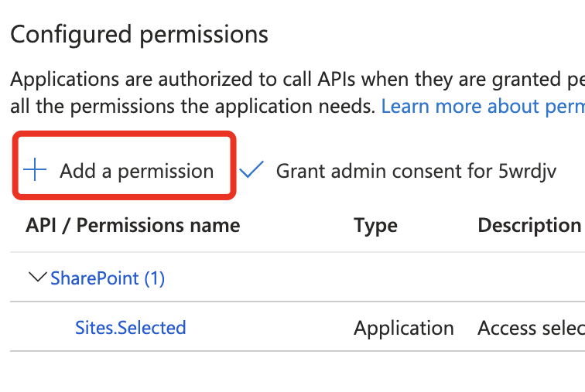
Task: Collapse the SharePoint group chevron
Action: pyautogui.click(x=36, y=278)
